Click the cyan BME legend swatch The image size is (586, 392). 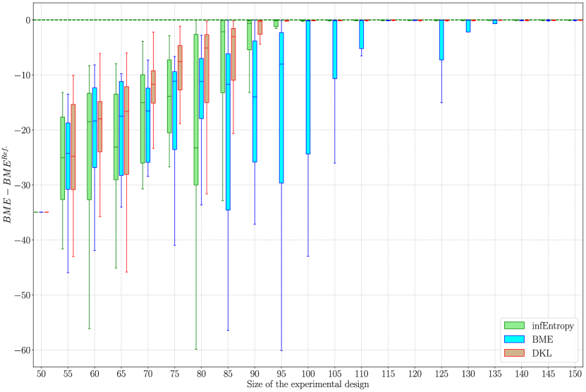(514, 339)
